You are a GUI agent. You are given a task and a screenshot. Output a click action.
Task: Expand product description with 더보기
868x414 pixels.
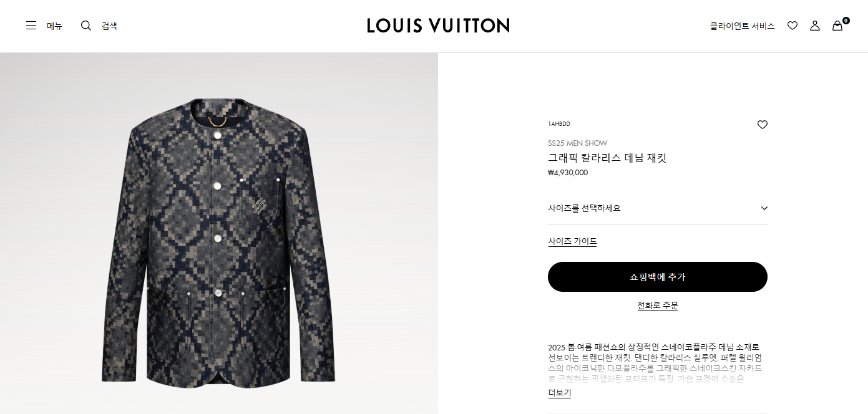[560, 393]
